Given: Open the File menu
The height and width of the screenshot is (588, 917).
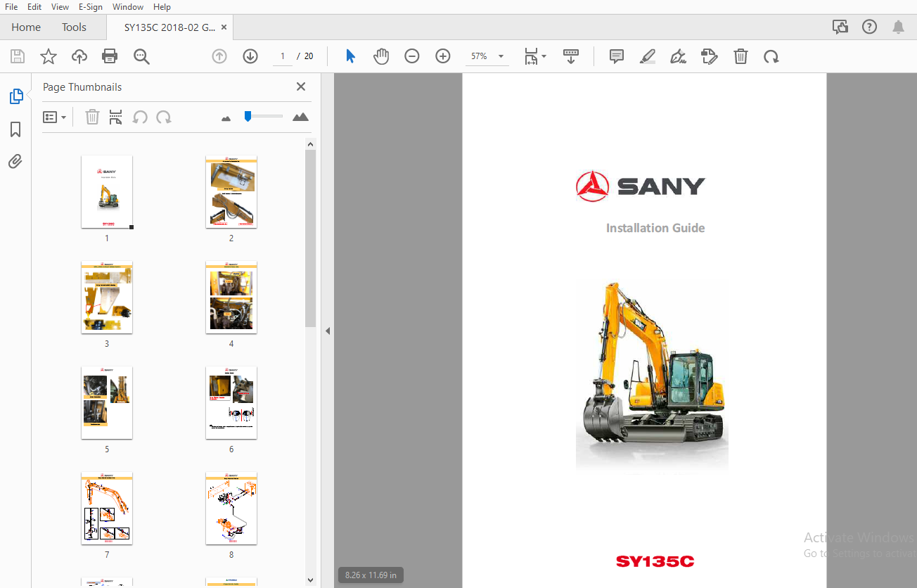Looking at the screenshot, I should (11, 6).
